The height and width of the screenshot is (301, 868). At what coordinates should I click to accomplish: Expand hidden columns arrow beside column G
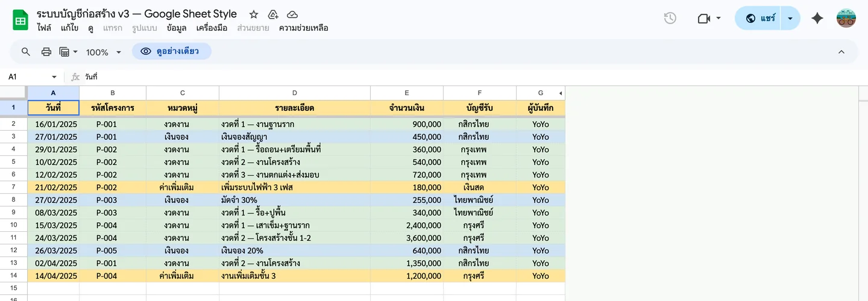[561, 93]
